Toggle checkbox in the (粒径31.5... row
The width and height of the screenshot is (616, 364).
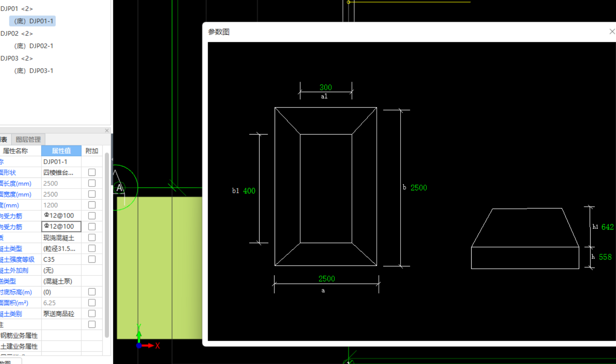coord(92,248)
